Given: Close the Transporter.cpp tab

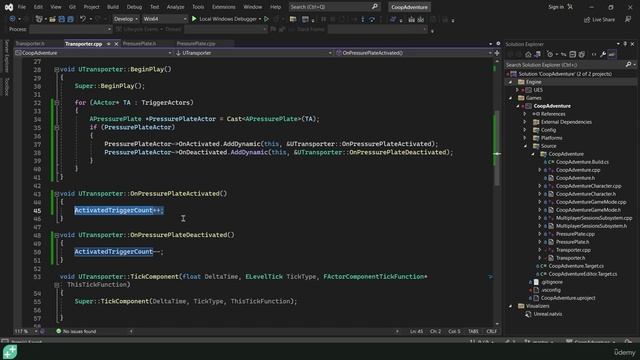Looking at the screenshot, I should pos(116,44).
